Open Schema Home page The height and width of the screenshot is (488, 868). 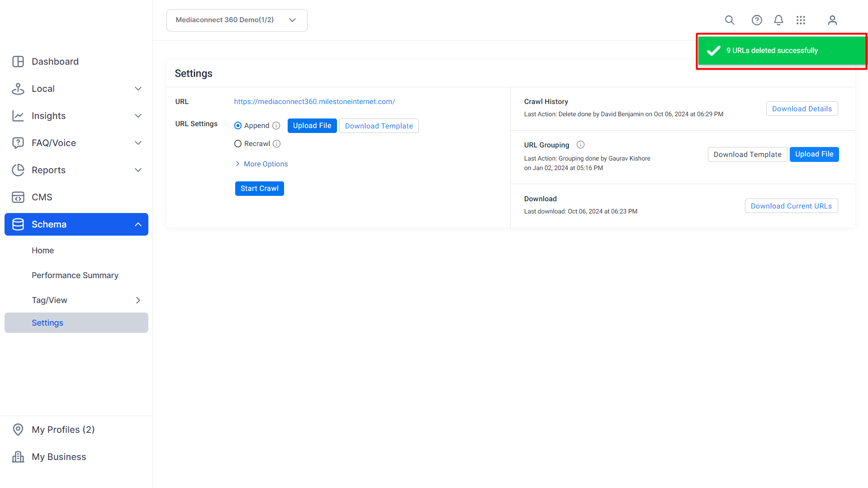tap(43, 251)
